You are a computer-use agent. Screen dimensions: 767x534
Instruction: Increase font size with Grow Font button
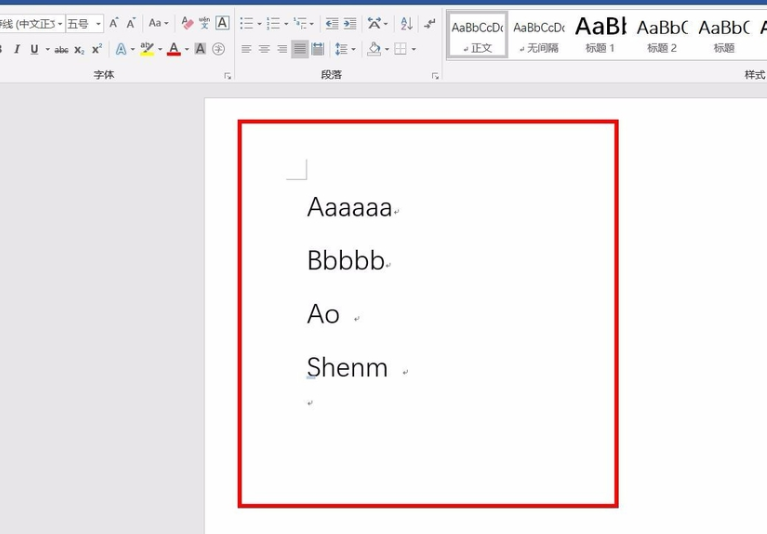(x=113, y=23)
